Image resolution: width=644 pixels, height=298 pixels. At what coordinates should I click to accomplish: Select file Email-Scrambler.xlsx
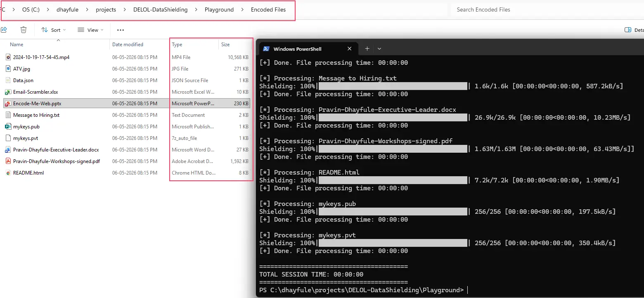(x=36, y=92)
